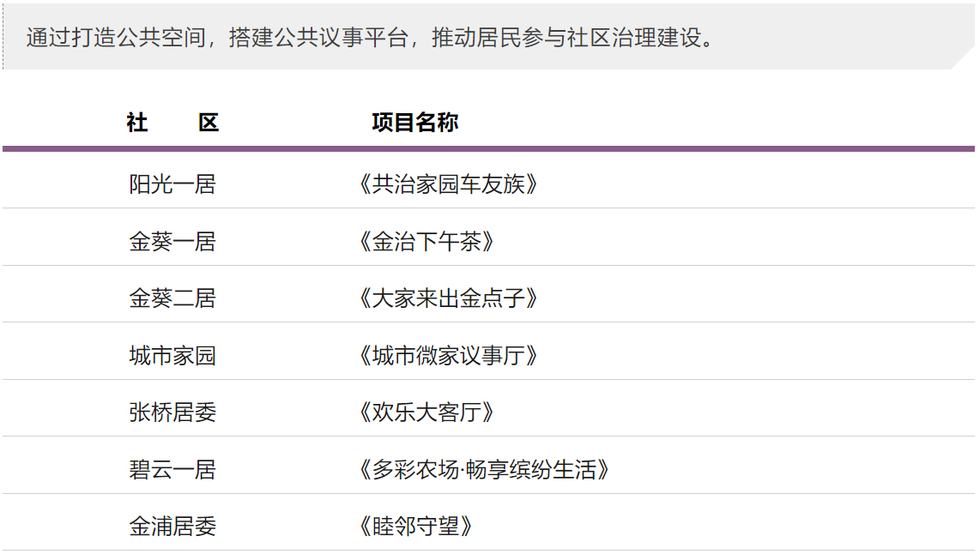Select the 碧云一居 community cell
This screenshot has height=554, width=980.
point(172,469)
